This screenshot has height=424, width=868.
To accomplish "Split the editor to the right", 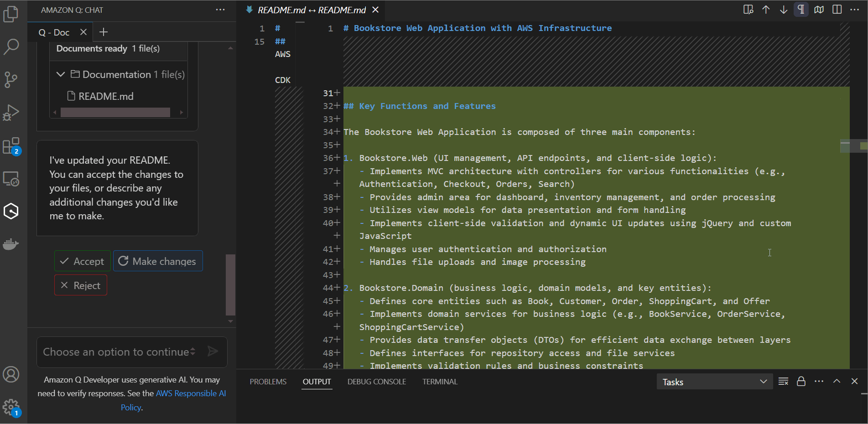I will click(x=837, y=10).
